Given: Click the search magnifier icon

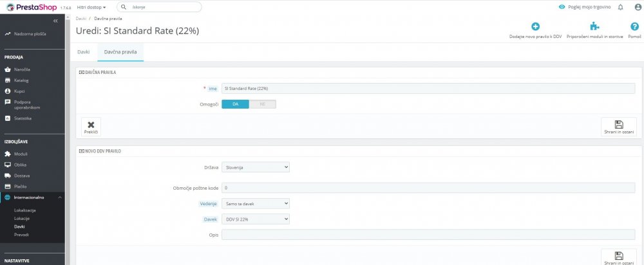Looking at the screenshot, I should click(124, 7).
